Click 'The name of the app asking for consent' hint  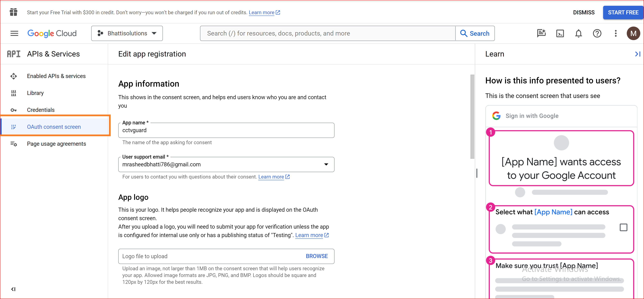(167, 142)
